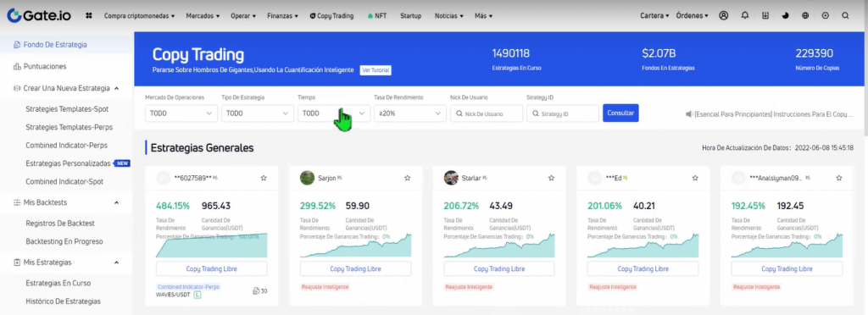The image size is (868, 315).
Task: Click the search magnifier in top bar
Action: tap(845, 16)
